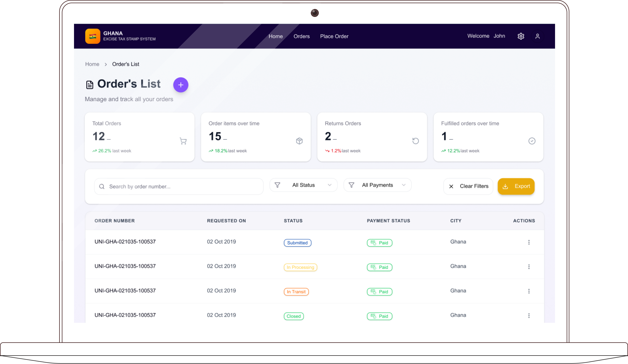Click the Clear Filters button
Screen dimensions: 628x364
(468, 186)
